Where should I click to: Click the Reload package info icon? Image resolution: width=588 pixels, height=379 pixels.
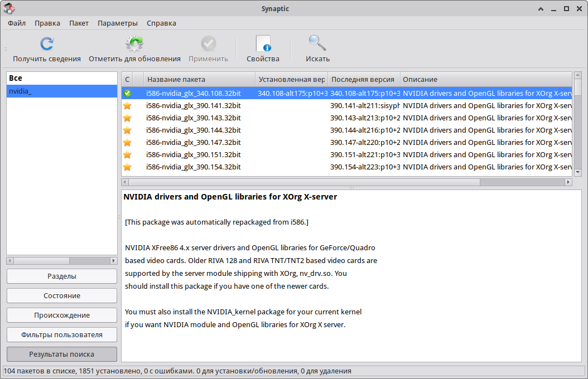(47, 44)
